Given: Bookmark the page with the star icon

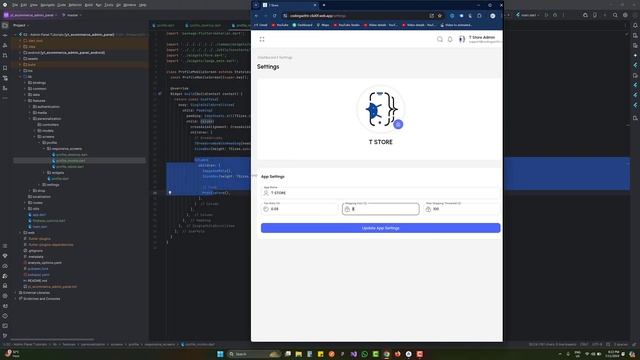Looking at the screenshot, I should [440, 16].
